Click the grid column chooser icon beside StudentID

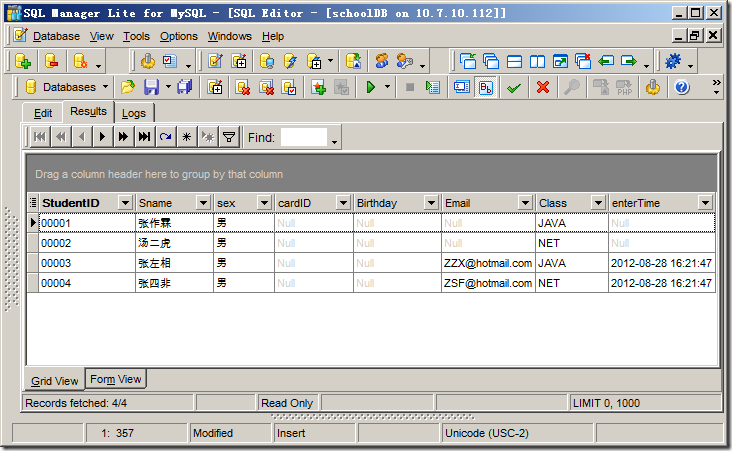pyautogui.click(x=33, y=203)
